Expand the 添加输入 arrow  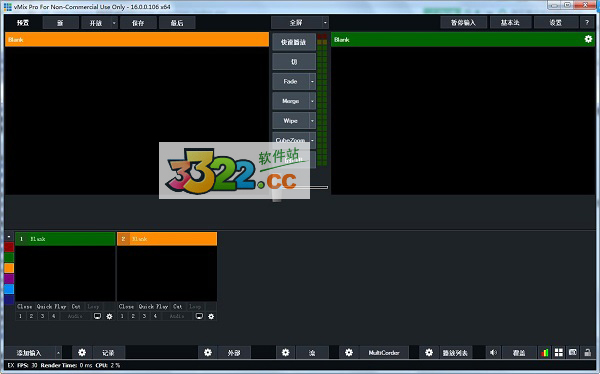click(58, 353)
